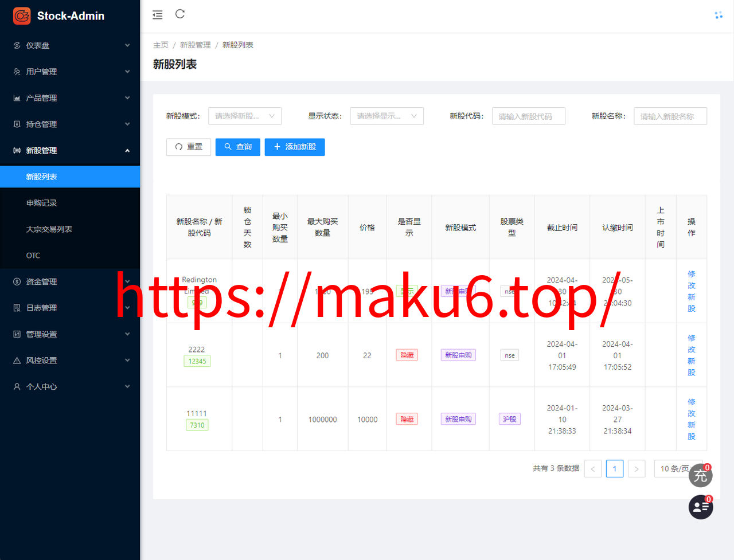The height and width of the screenshot is (560, 734).
Task: Click the 产品管理 chart icon
Action: coord(17,98)
